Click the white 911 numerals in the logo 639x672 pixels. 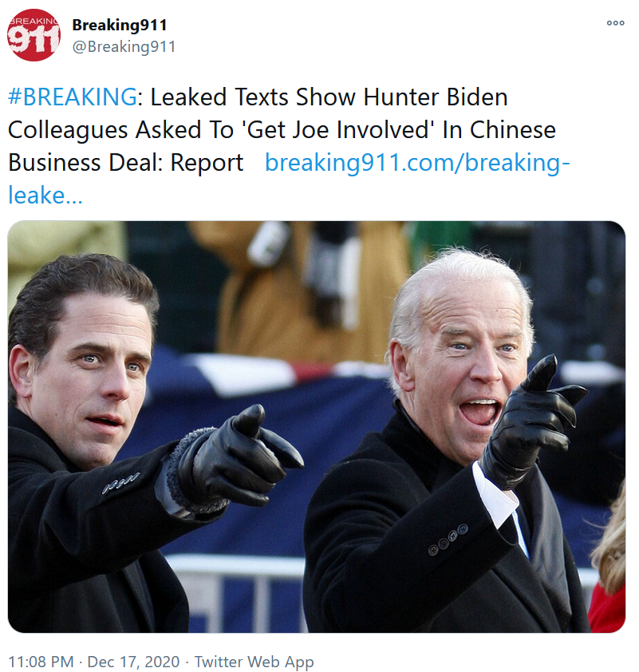(34, 39)
